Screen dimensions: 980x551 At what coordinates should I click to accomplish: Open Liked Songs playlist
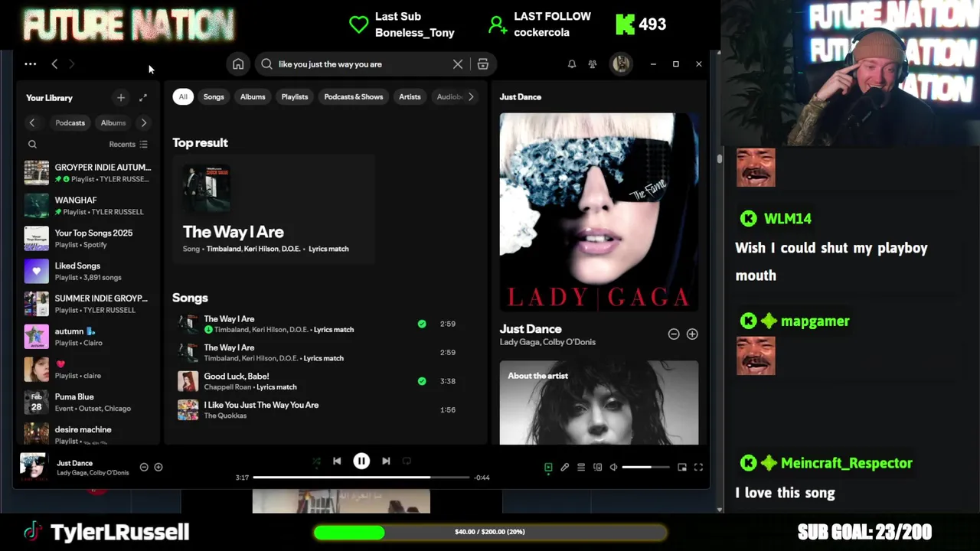click(89, 271)
